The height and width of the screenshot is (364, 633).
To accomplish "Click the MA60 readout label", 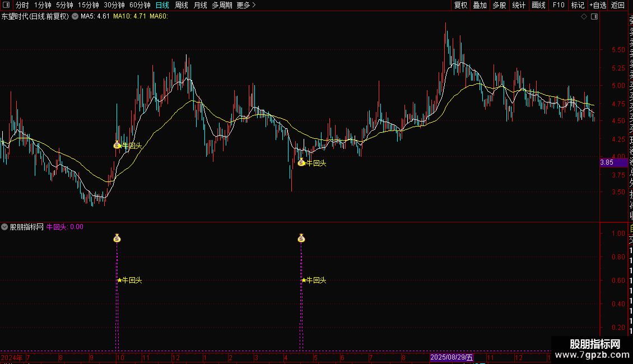I will click(x=159, y=16).
